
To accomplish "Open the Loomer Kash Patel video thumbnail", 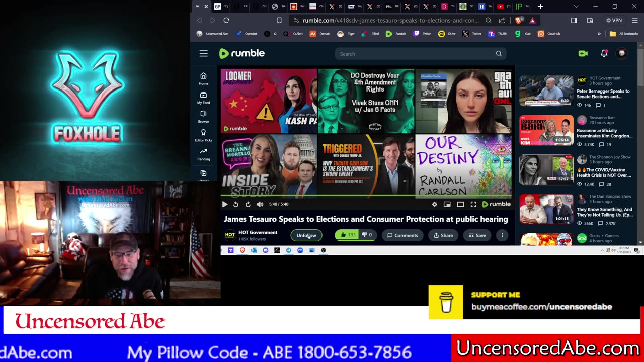I will (x=269, y=101).
